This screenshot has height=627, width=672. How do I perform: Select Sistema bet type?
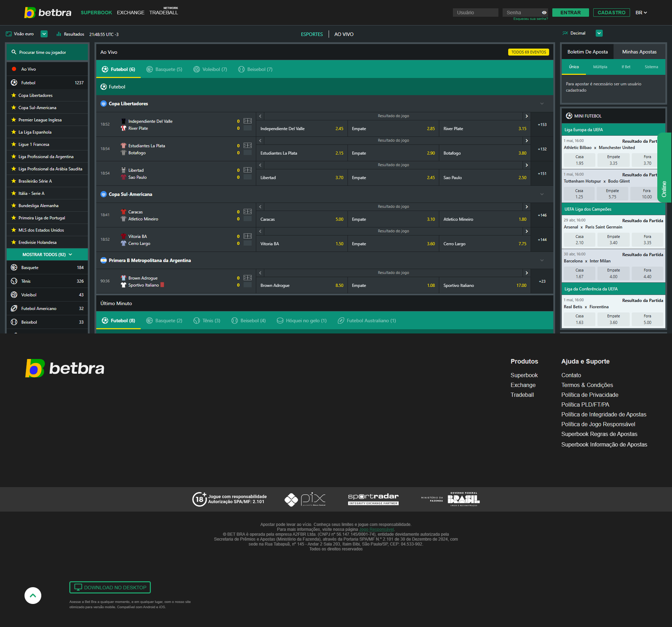(x=651, y=67)
